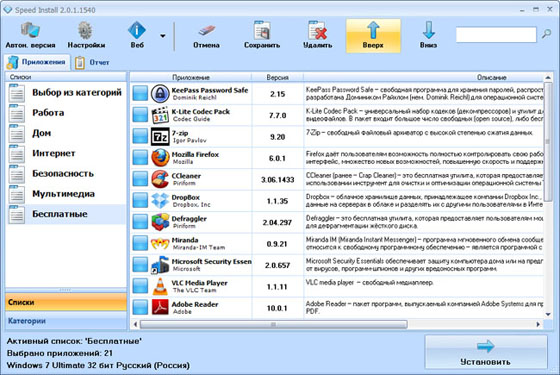Click the Mozilla Firefox icon

click(x=160, y=158)
